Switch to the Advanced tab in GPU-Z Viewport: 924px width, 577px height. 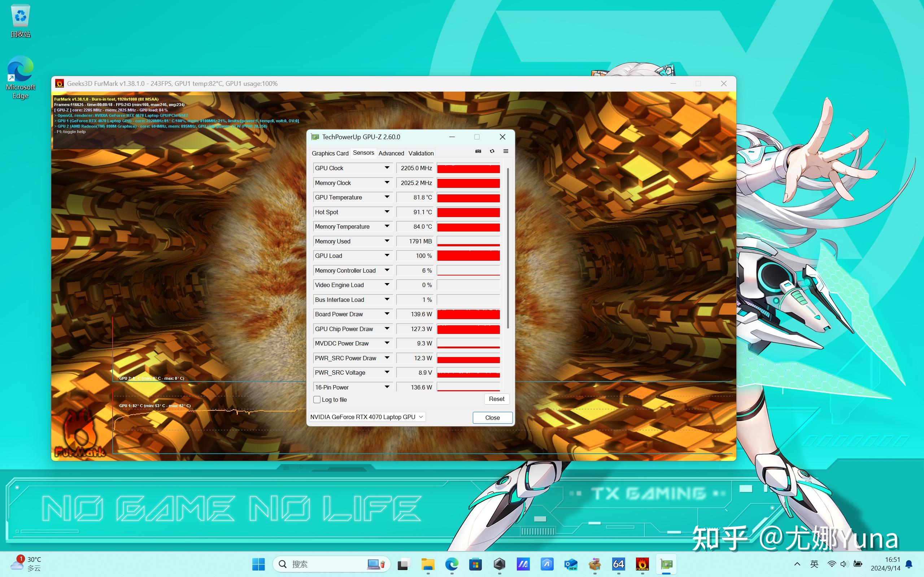(x=391, y=154)
